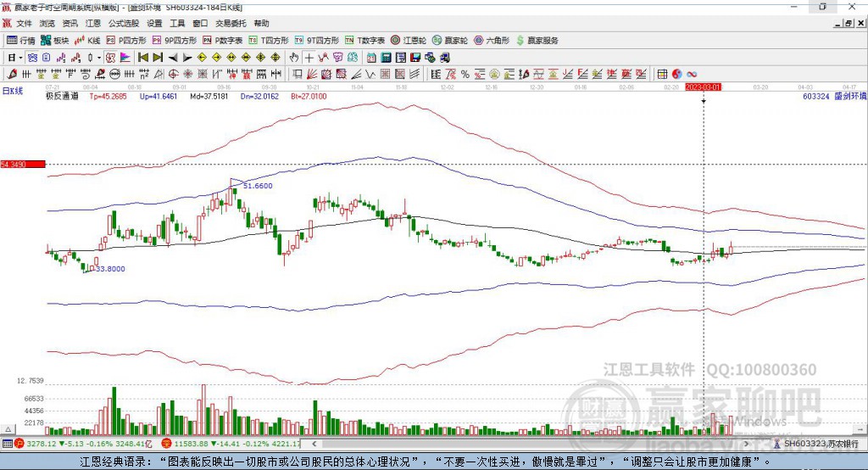Screen dimensions: 868x470
Task: Click the 沪 Shanghai index badge
Action: (x=19, y=444)
